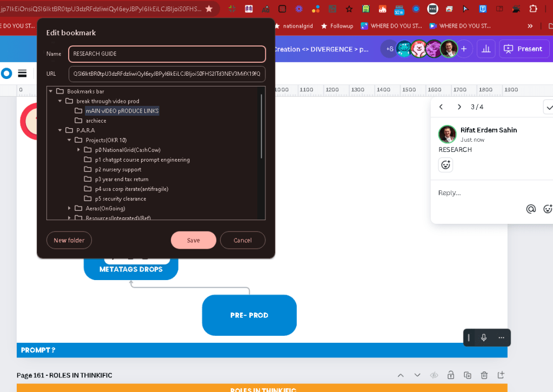Image resolution: width=553 pixels, height=392 pixels.
Task: Click the microphone in floating toolbar
Action: tap(484, 338)
